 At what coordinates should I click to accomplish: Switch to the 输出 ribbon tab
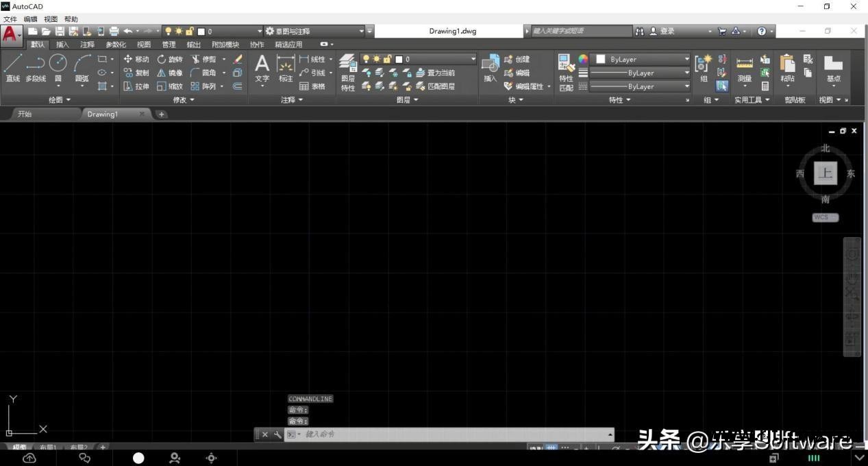pyautogui.click(x=194, y=45)
